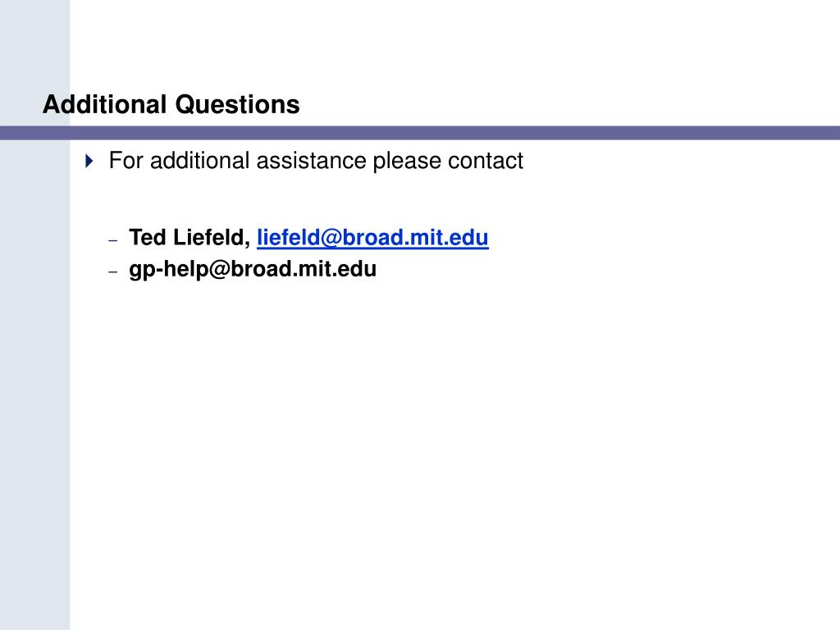Click the "liefeld" username in blue link

point(288,237)
